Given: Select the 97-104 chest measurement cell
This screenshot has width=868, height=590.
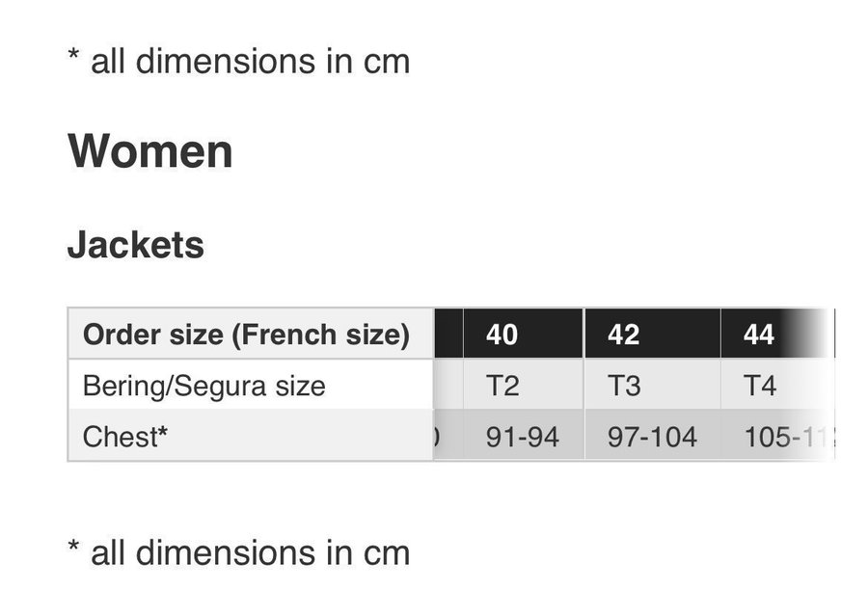Looking at the screenshot, I should tap(653, 436).
